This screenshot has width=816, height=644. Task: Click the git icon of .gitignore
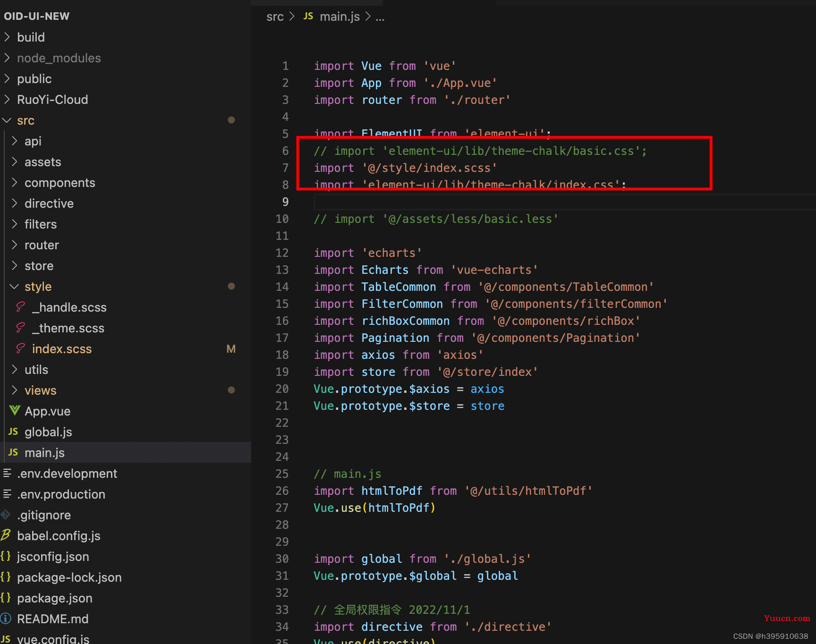tap(6, 514)
